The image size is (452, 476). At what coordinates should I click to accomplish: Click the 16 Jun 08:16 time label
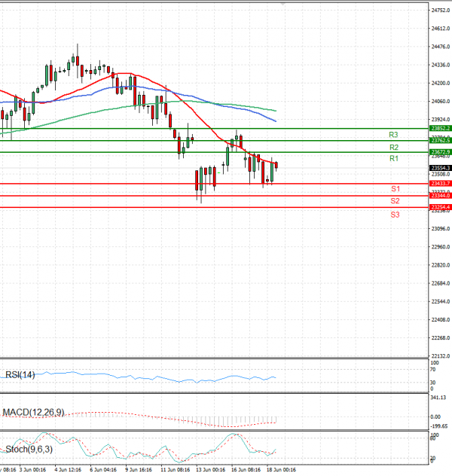pos(246,470)
